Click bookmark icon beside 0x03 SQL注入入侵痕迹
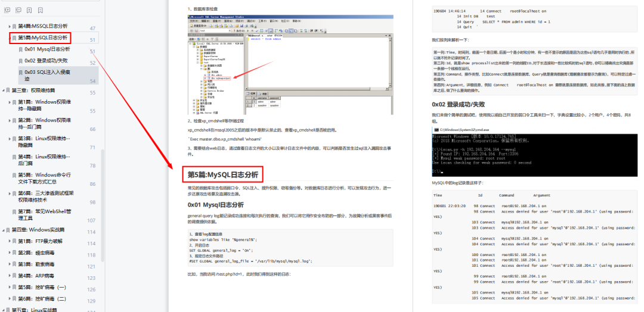This screenshot has width=644, height=312. tap(21, 72)
